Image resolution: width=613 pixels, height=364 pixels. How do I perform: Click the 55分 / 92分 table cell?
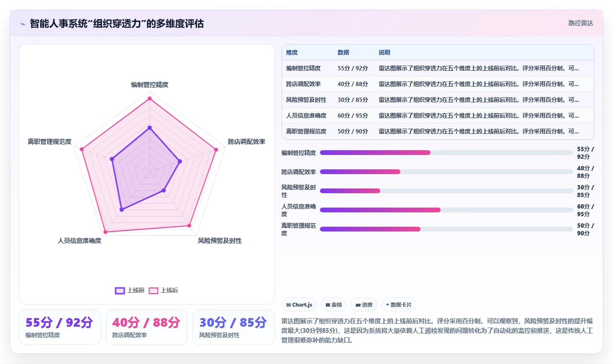click(353, 68)
